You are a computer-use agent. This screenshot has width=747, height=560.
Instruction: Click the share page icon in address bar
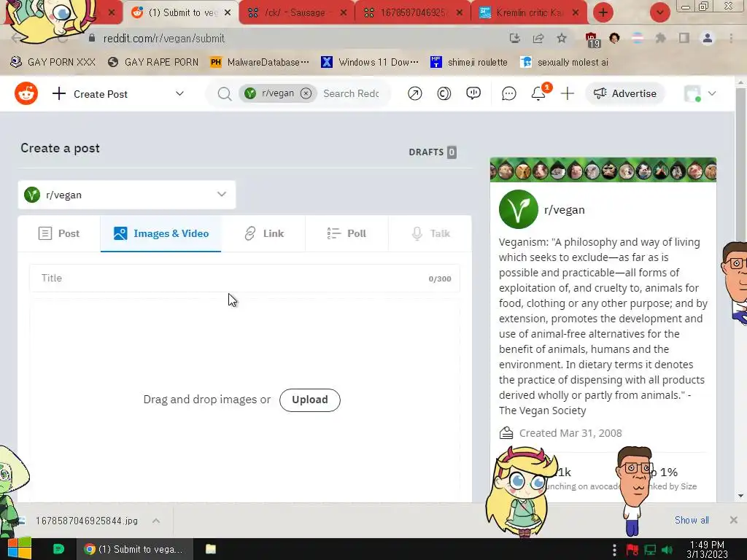click(x=538, y=39)
